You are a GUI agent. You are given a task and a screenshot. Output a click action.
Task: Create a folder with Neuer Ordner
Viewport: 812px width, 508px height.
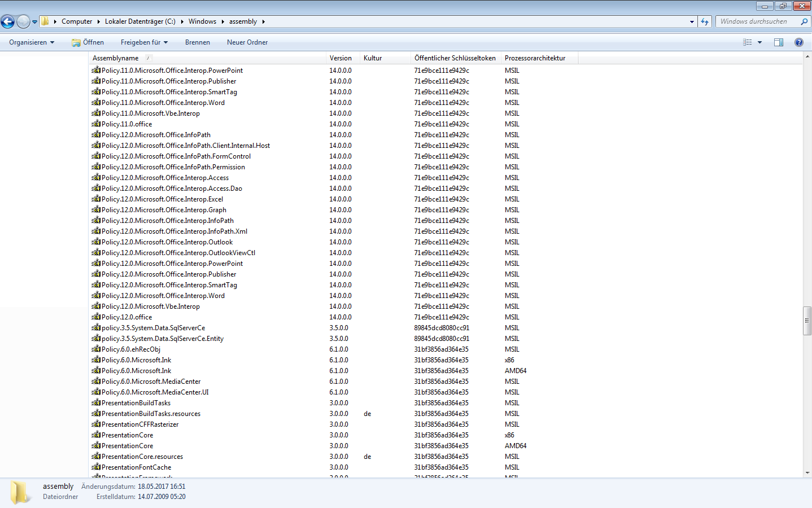[x=247, y=42]
